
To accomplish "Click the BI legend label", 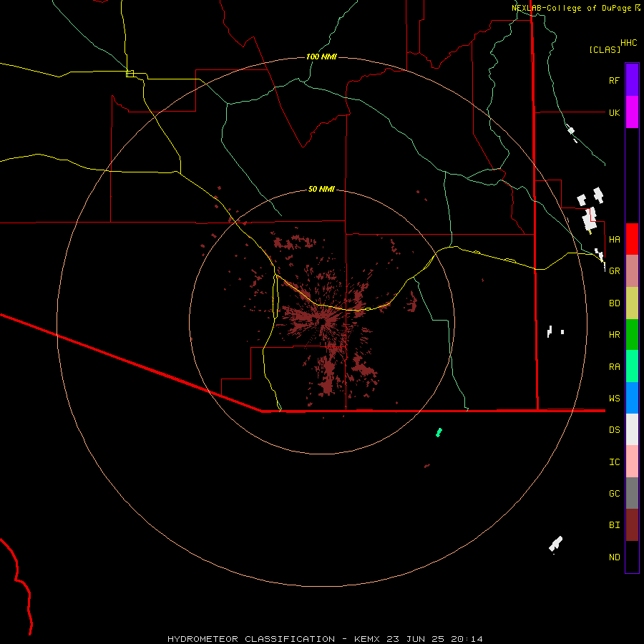I will click(614, 525).
